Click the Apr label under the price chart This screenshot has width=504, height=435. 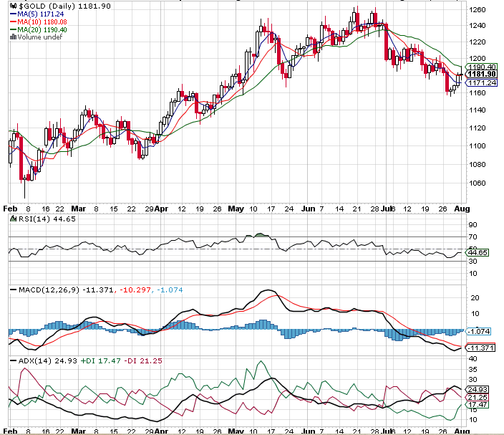[161, 209]
